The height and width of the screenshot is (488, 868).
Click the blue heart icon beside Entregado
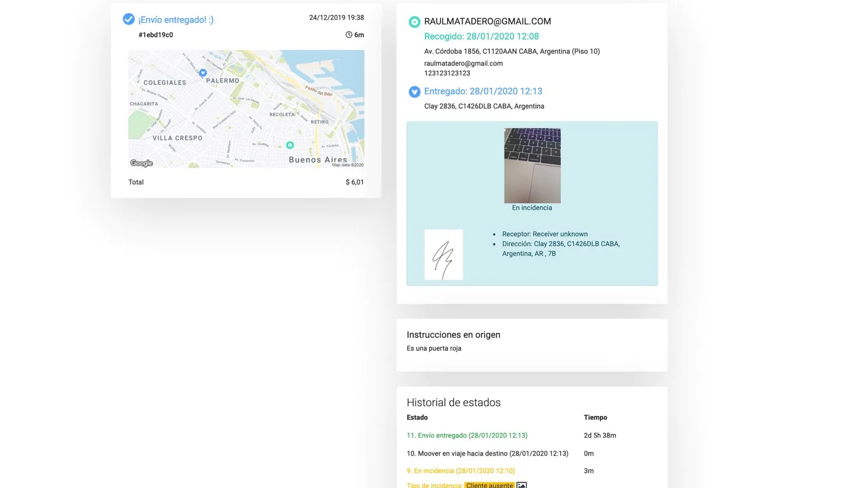(414, 92)
